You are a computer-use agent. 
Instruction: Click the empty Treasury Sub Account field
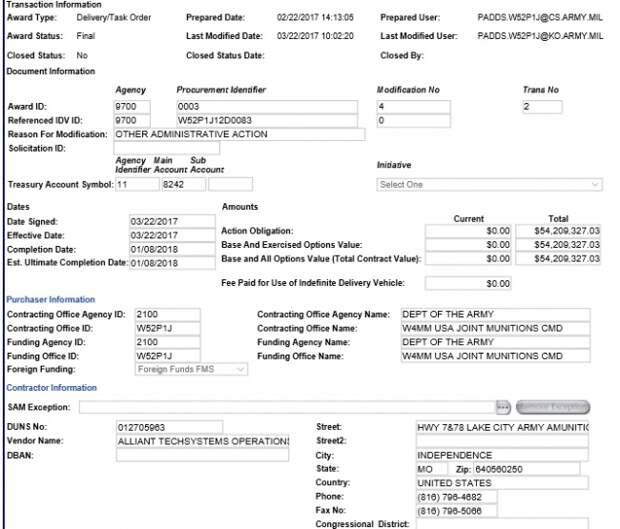231,185
